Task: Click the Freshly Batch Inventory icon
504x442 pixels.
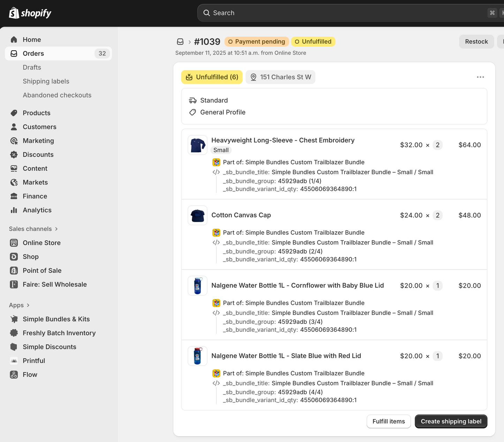Action: point(14,333)
